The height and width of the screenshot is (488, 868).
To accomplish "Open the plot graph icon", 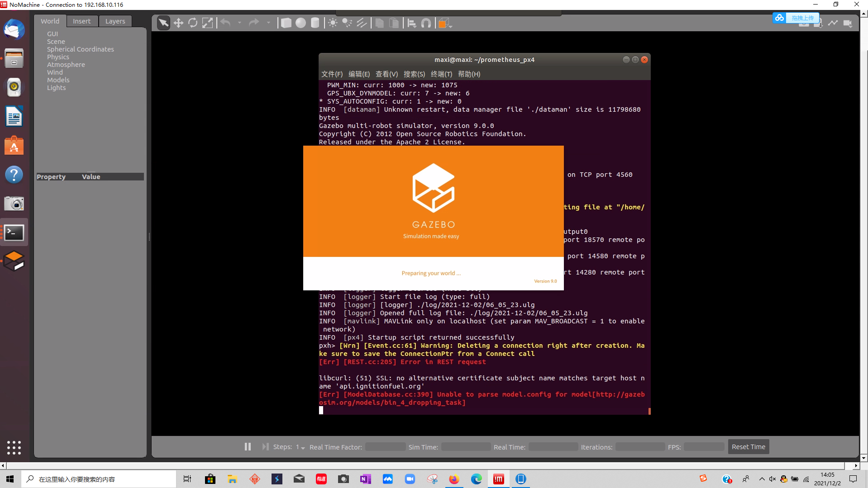I will [x=833, y=23].
